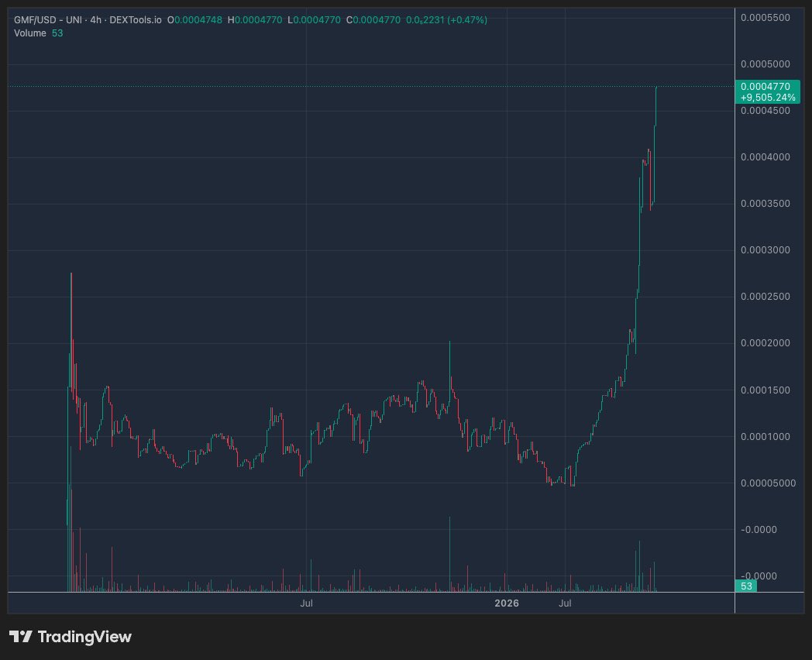Click the 0.0004000 price axis label
812x660 pixels.
coord(766,156)
